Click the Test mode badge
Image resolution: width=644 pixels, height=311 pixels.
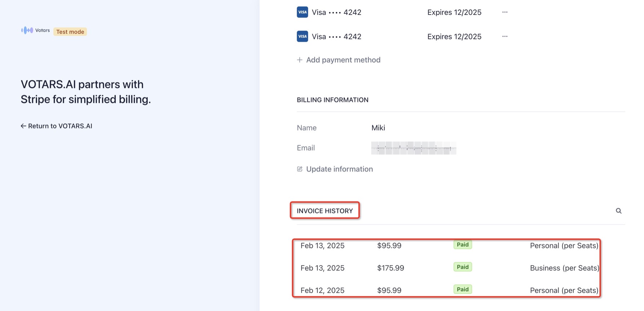[x=70, y=32]
